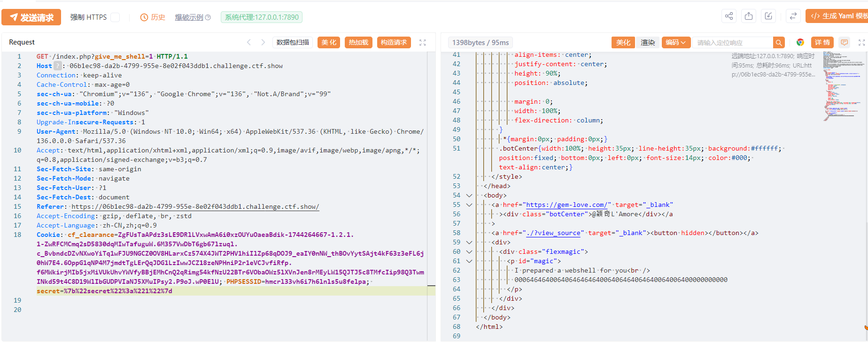Click the 发送请求 send button
Screen dimensions: 868x342
31,17
